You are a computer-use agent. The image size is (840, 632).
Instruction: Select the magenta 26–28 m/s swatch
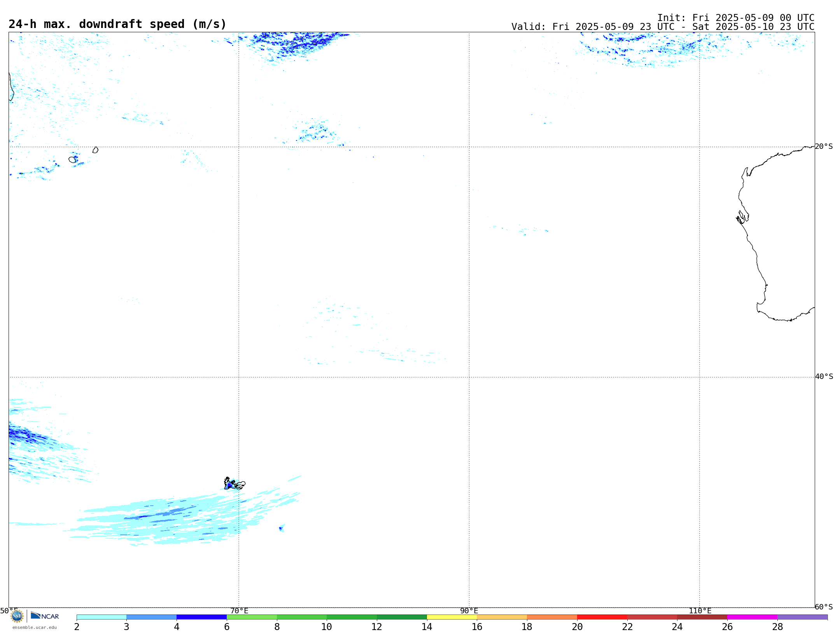(x=752, y=617)
